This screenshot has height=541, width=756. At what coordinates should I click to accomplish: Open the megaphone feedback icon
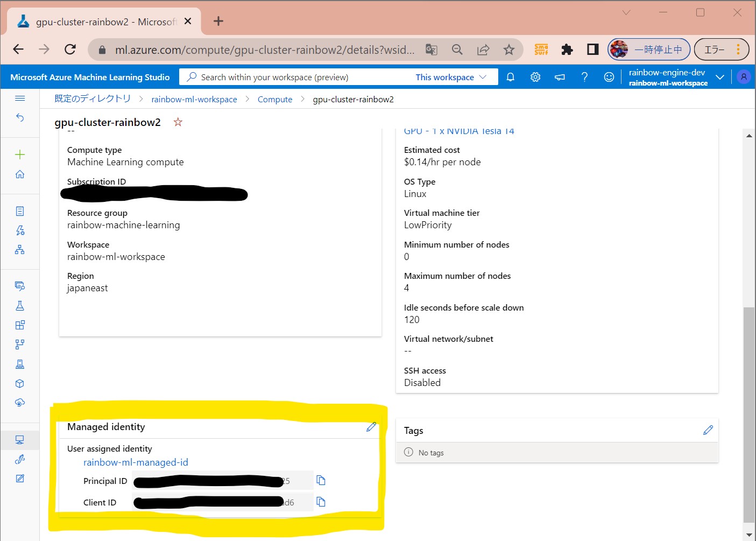click(x=560, y=77)
